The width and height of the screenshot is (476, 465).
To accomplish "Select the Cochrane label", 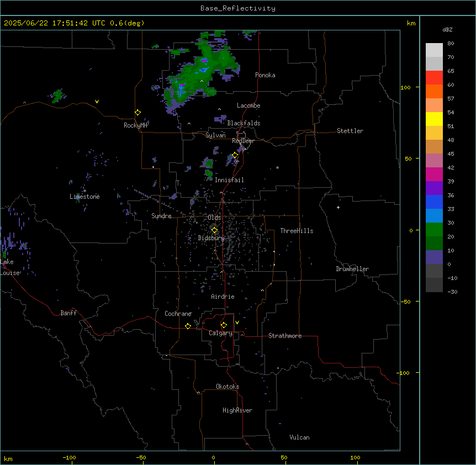I will [x=178, y=314].
